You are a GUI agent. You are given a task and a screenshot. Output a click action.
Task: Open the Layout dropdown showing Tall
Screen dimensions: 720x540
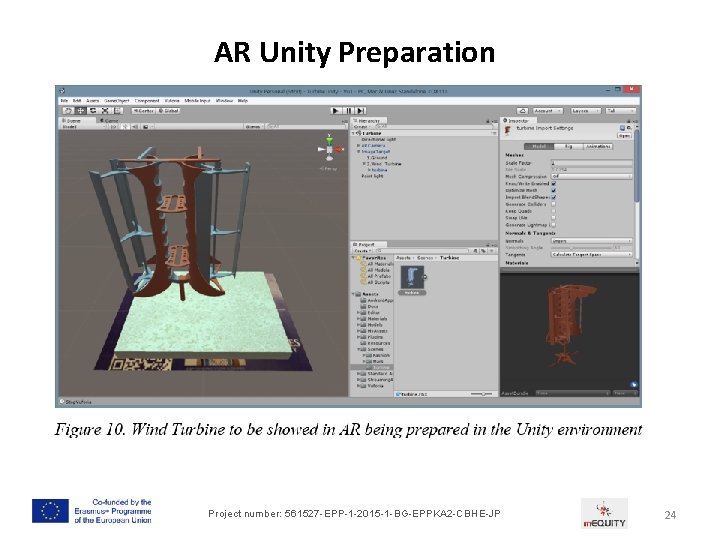pos(620,111)
